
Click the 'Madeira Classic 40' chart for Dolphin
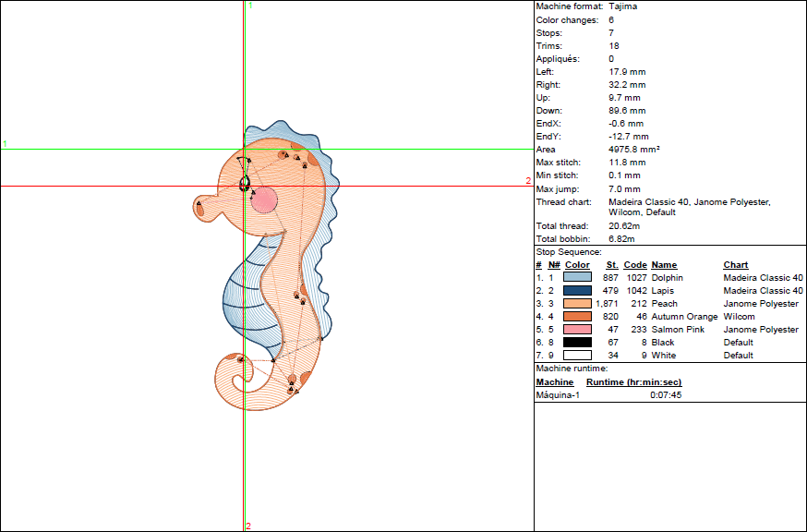763,278
